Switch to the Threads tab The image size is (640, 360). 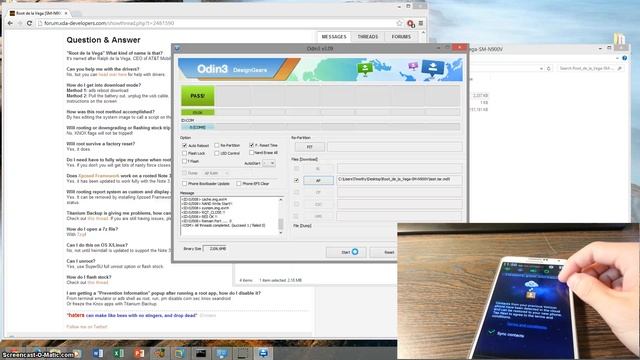click(368, 37)
